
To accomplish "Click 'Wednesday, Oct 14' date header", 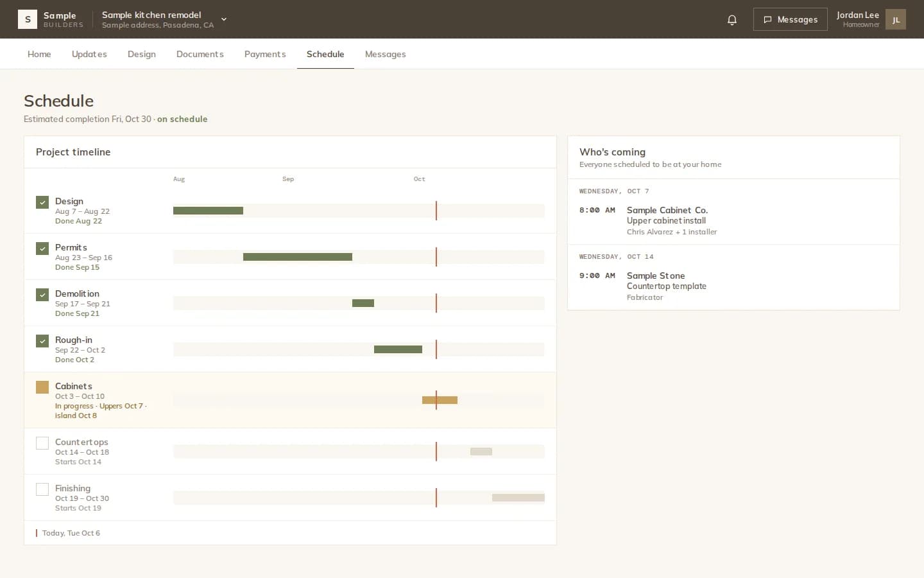I will click(x=616, y=256).
